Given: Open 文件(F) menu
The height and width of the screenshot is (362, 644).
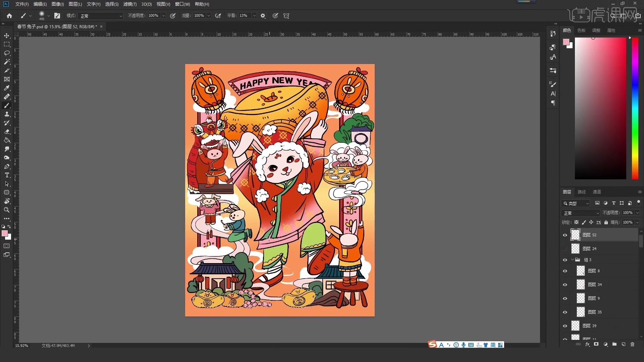Looking at the screenshot, I should pyautogui.click(x=22, y=4).
